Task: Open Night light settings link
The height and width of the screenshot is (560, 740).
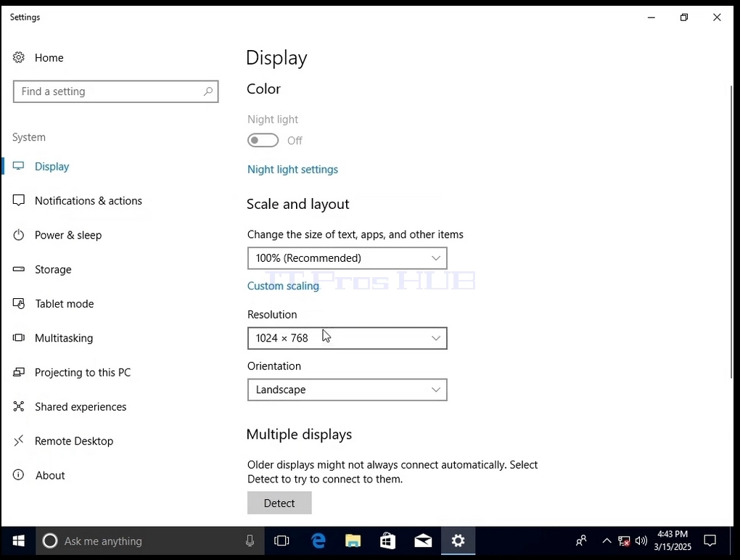Action: [x=292, y=169]
